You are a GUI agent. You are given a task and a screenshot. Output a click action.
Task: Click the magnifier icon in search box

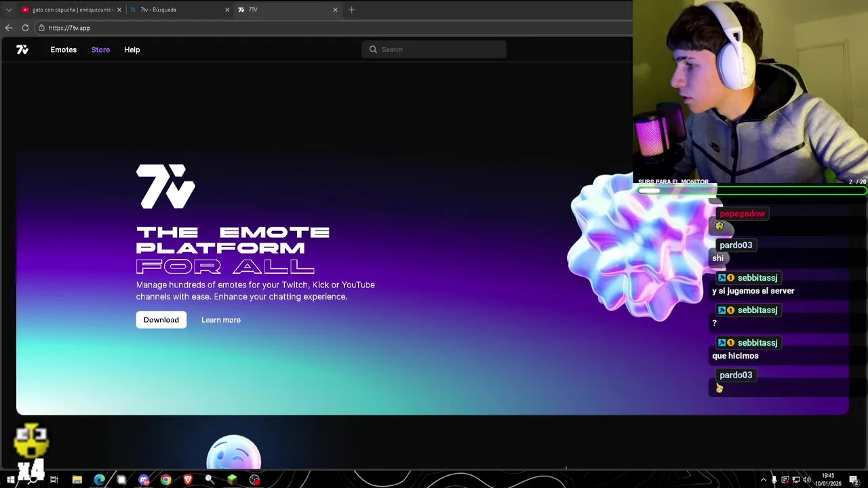click(373, 49)
